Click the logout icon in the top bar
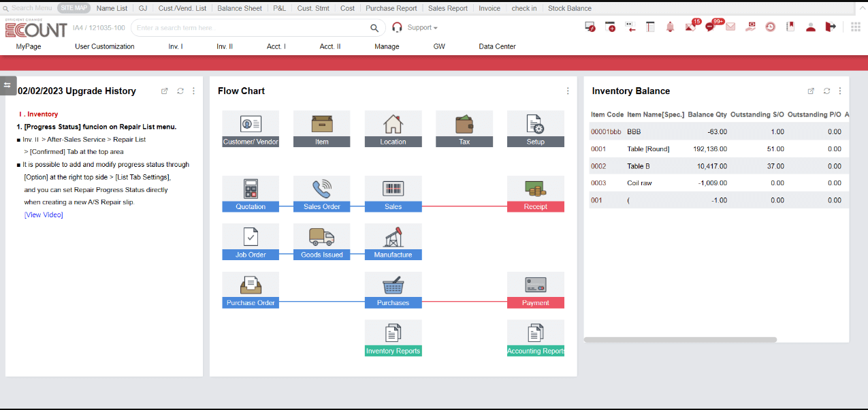868x410 pixels. 831,26
